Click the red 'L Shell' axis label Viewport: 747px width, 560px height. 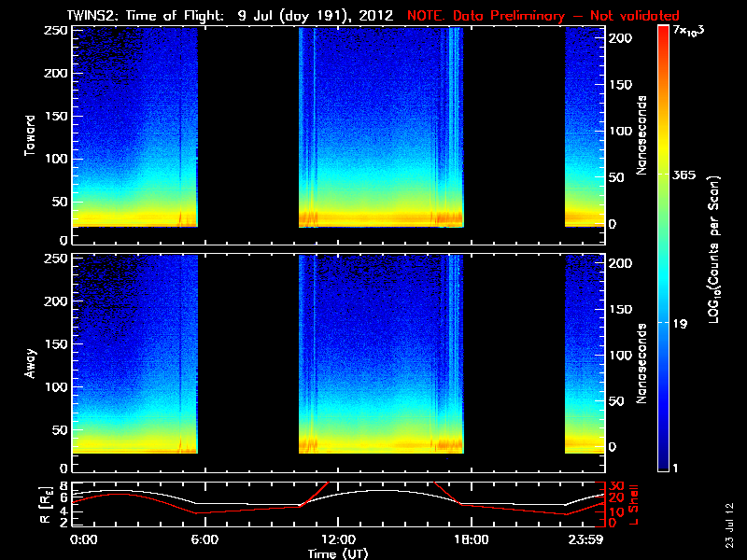pos(634,505)
